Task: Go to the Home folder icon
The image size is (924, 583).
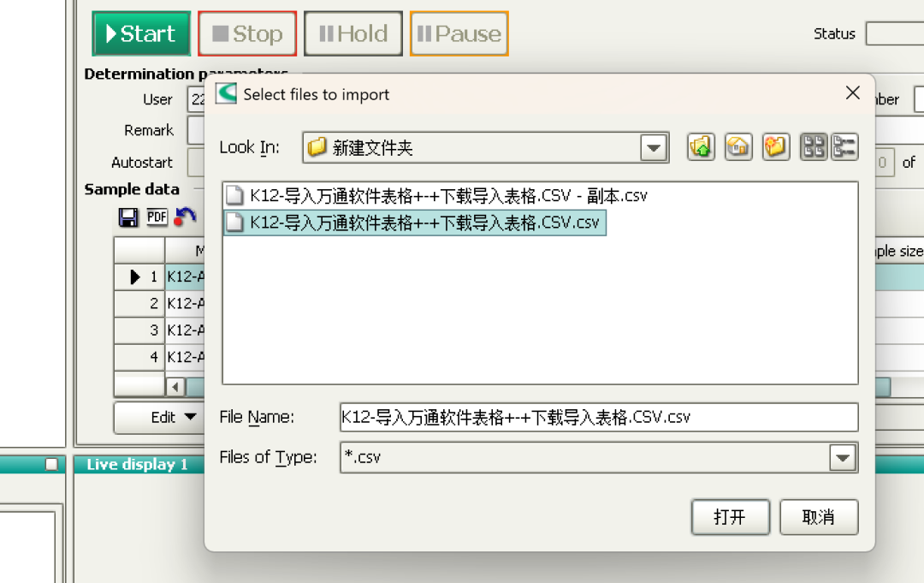Action: [738, 146]
